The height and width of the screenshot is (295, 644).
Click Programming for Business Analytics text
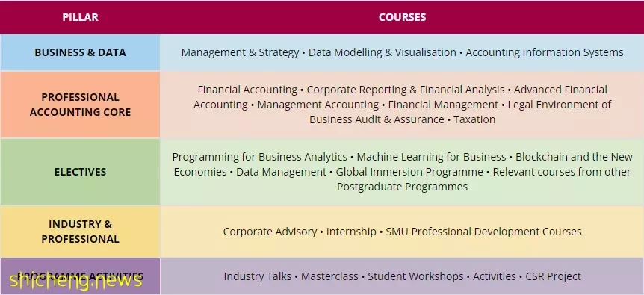coord(260,157)
